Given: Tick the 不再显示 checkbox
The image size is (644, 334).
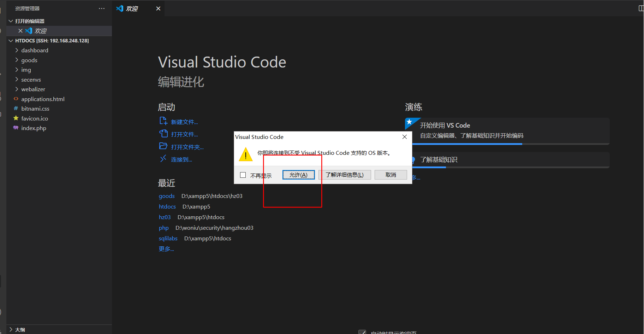Looking at the screenshot, I should tap(243, 175).
